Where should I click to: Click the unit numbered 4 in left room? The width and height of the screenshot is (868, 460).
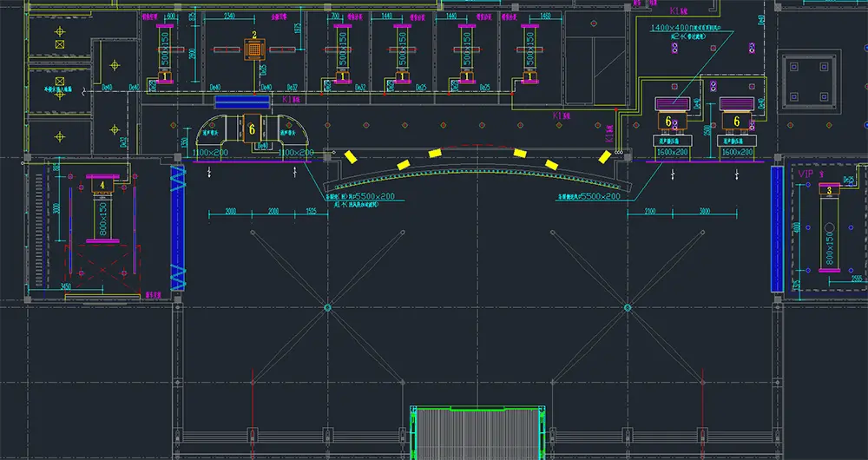102,185
